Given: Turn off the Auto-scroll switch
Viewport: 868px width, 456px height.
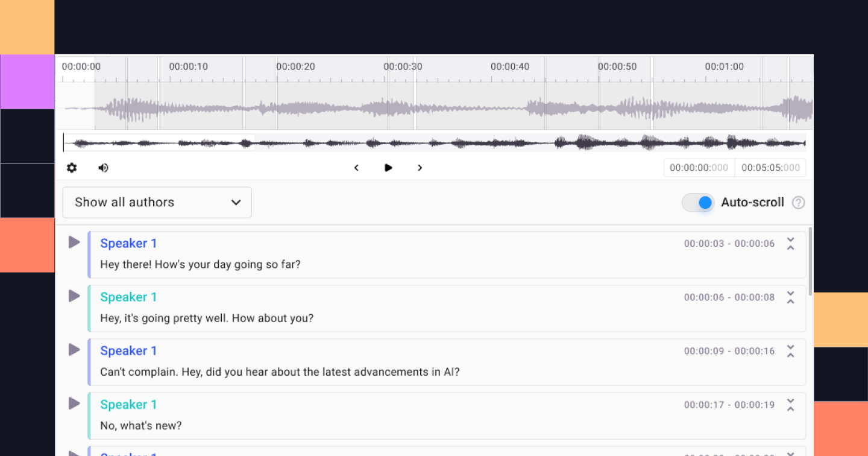Looking at the screenshot, I should [698, 203].
